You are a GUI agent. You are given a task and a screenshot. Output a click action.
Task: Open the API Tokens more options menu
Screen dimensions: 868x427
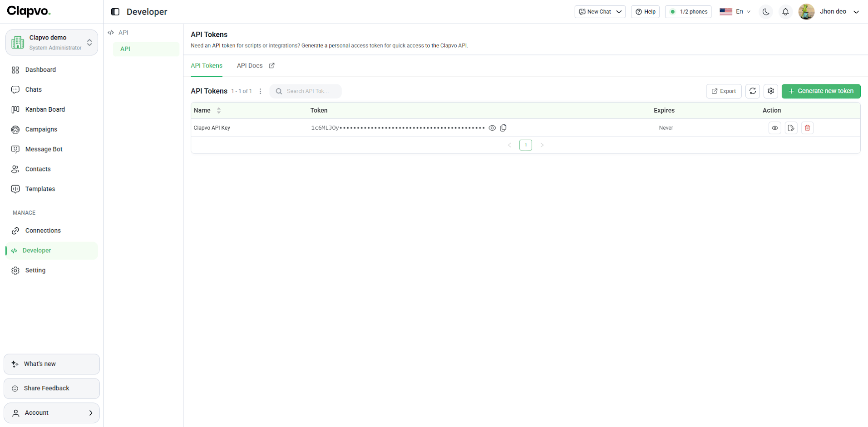coord(260,91)
